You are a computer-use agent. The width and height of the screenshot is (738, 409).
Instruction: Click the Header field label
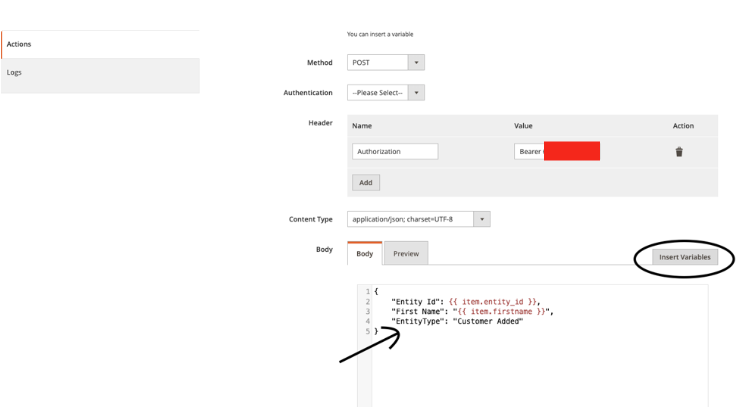(x=321, y=123)
